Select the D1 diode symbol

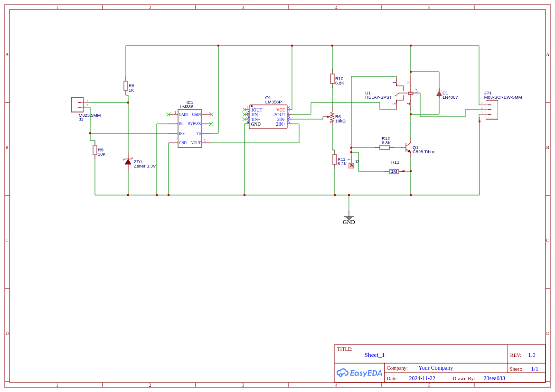(x=439, y=93)
